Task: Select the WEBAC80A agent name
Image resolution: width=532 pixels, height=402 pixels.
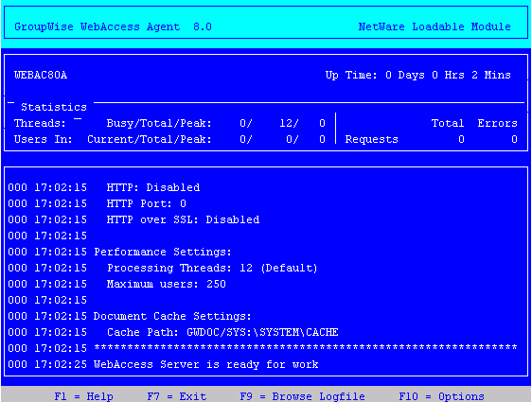Action: coord(41,75)
